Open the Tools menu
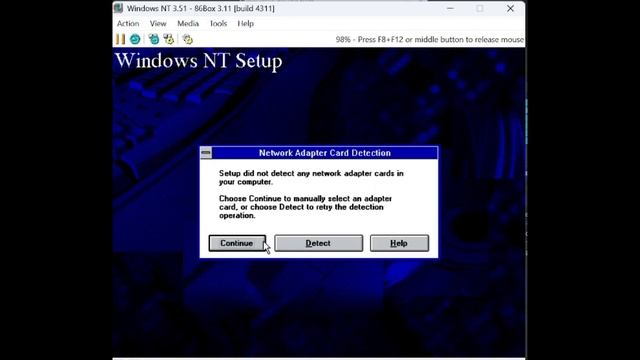The width and height of the screenshot is (640, 360). [218, 24]
